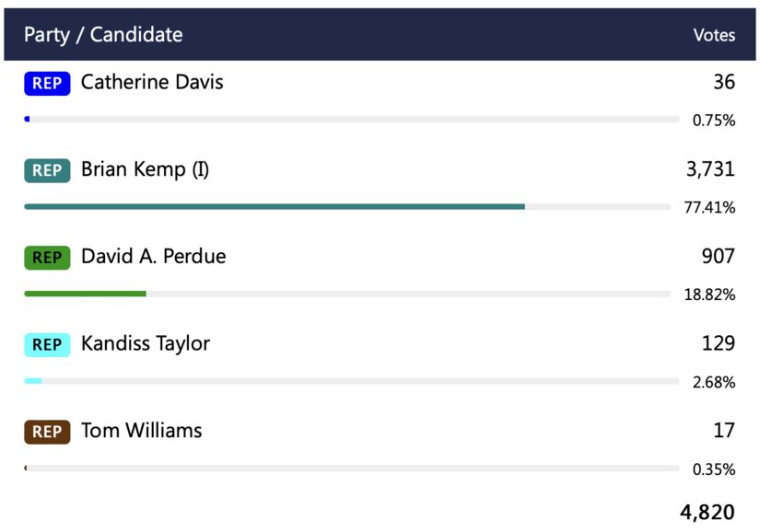Image resolution: width=760 pixels, height=532 pixels.
Task: Click David A. Perdue's green progress bar
Action: 85,294
